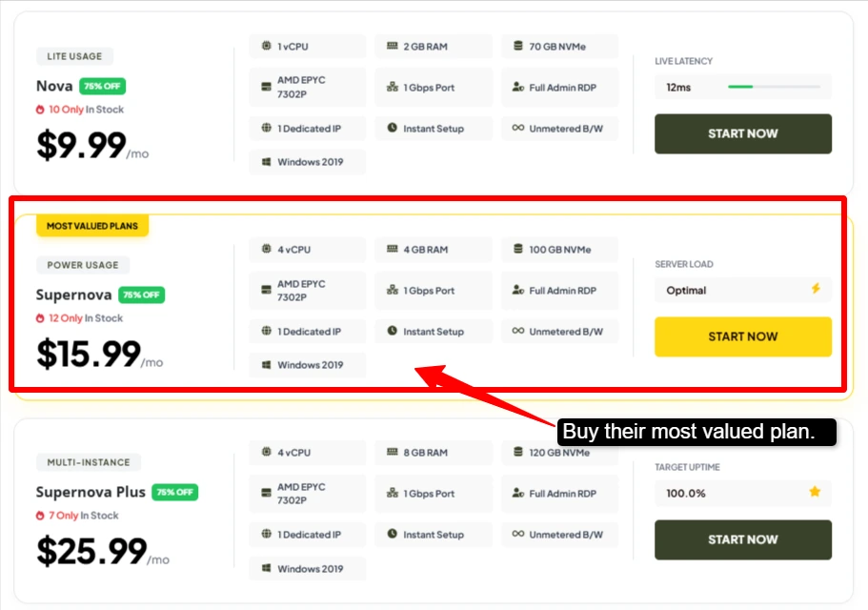Click the globe icon beside Supernova's 1 Dedicated IP
Screen dimensions: 868x610
[x=266, y=331]
